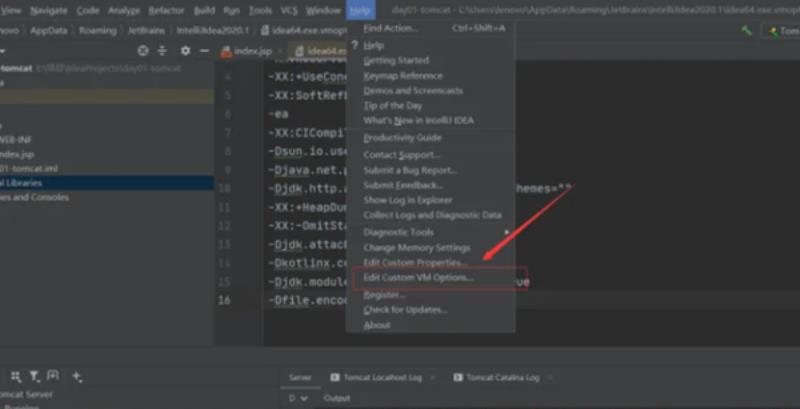Click the locate/select opened file icon

[x=143, y=51]
